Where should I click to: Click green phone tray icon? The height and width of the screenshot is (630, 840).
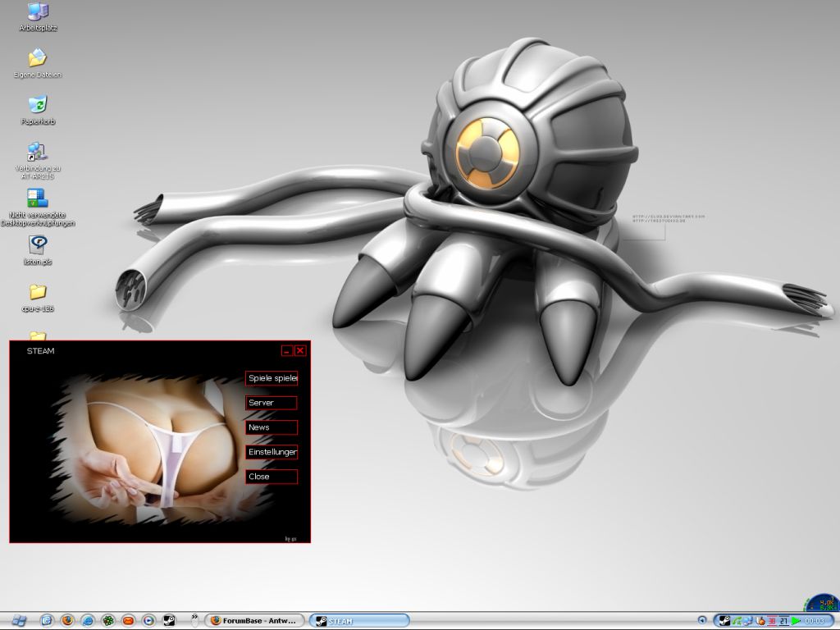[x=737, y=621]
